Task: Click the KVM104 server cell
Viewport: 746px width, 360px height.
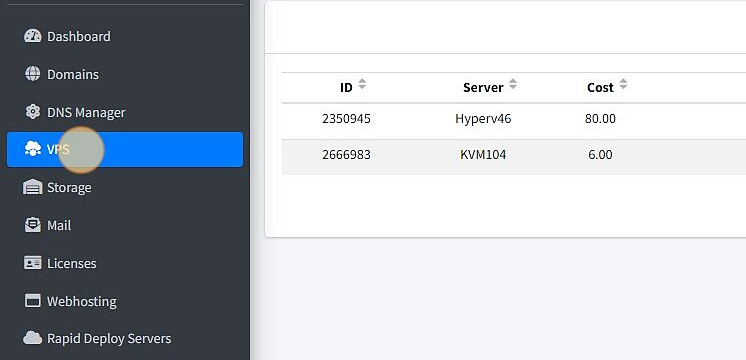Action: coord(483,155)
